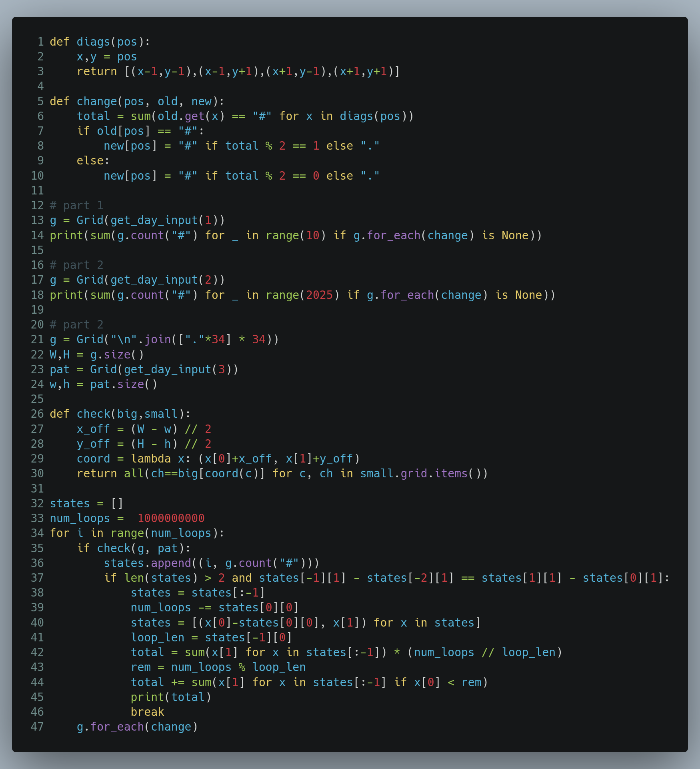Click "y_off = (H - h) // 2"
This screenshot has height=769, width=700.
(x=144, y=444)
